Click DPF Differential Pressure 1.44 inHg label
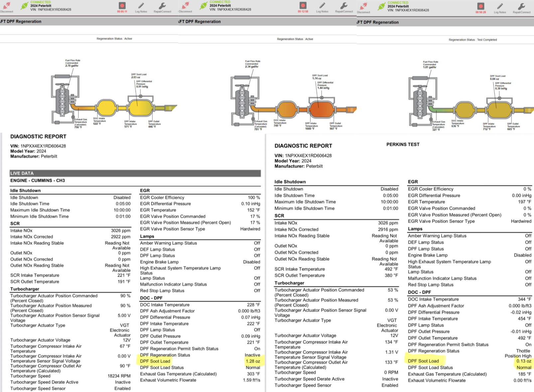534x392 pixels. (x=325, y=85)
